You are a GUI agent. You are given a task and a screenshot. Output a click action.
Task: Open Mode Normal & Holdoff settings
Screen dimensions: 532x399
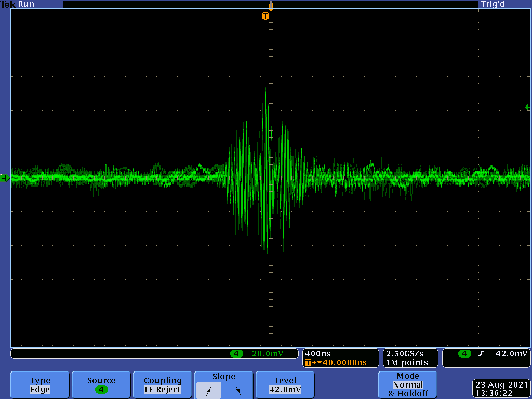408,385
